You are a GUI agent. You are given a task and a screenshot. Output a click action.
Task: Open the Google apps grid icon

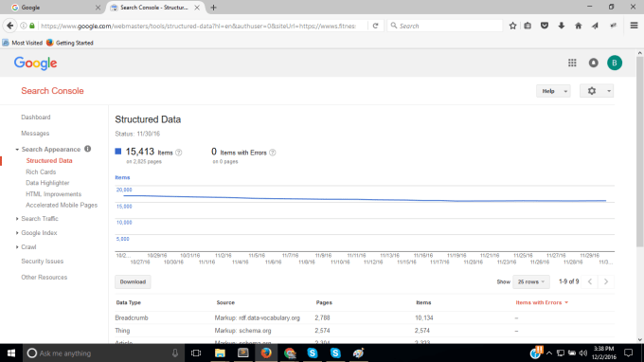(x=572, y=63)
